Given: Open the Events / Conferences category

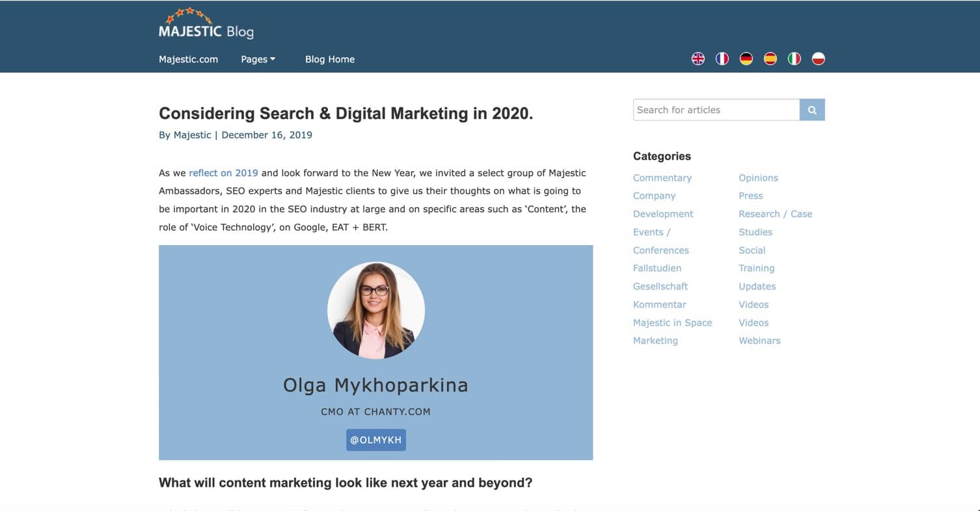Looking at the screenshot, I should (660, 241).
